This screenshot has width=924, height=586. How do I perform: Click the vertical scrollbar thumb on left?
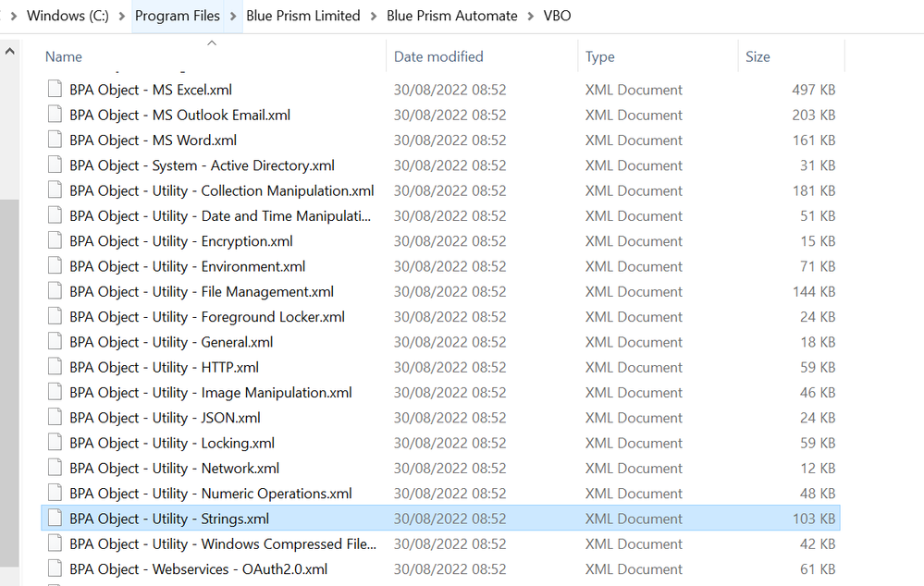[x=9, y=383]
